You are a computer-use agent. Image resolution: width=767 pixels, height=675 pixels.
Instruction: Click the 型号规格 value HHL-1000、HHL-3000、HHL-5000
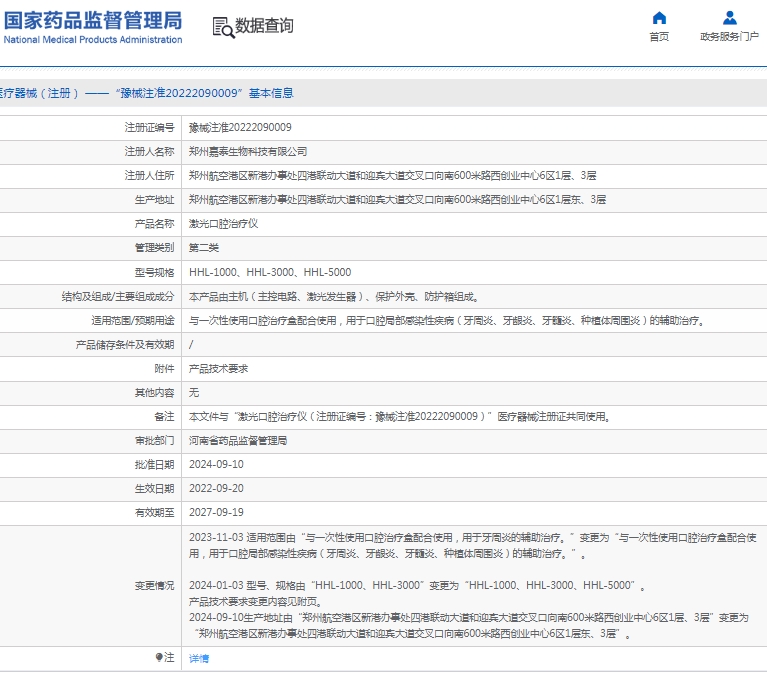[x=270, y=272]
